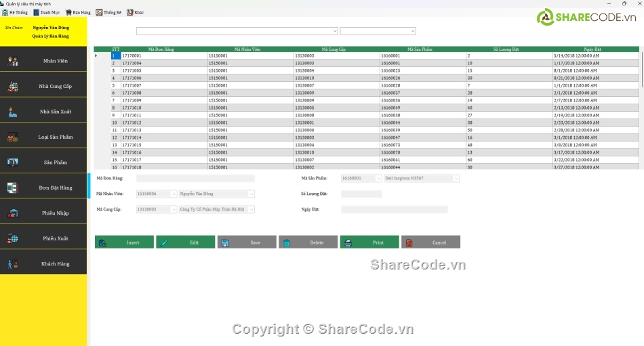Open the Sản Phẩm product icon
Viewport: 644px width, 346px height.
click(13, 162)
